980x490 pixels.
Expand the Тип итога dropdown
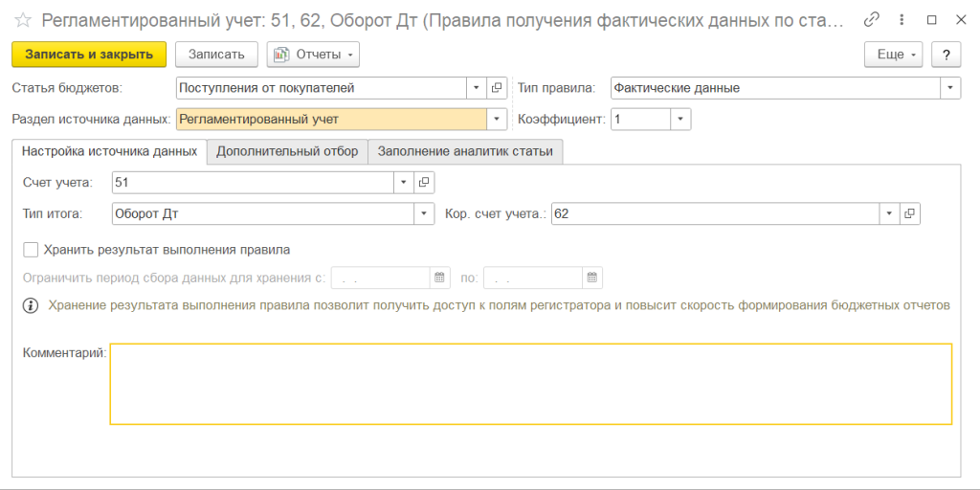(424, 213)
